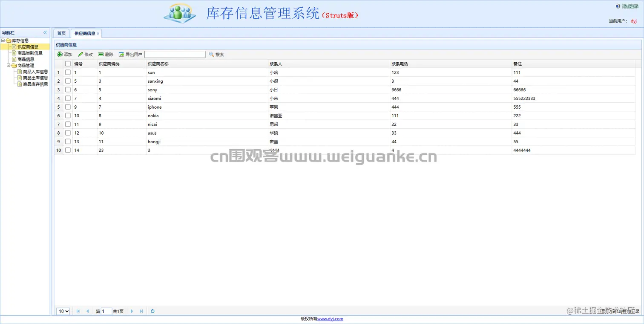Check the row for supplier sony
This screenshot has width=644, height=324.
[68, 90]
